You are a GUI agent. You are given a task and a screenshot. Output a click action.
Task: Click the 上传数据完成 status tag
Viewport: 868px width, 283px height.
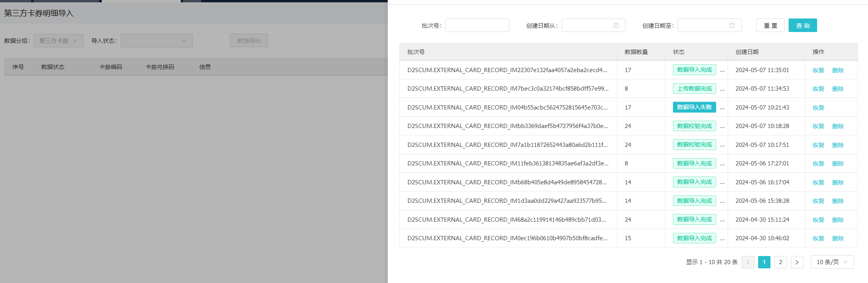[695, 89]
